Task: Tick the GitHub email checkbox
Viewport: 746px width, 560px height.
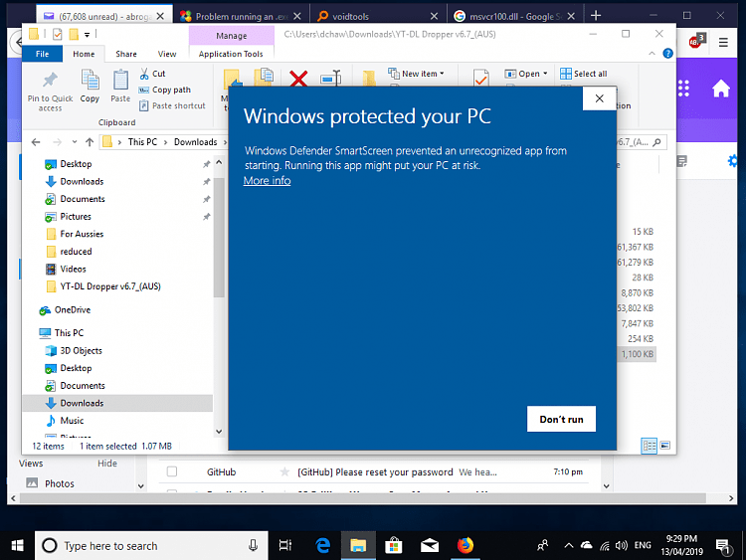Action: pyautogui.click(x=172, y=471)
